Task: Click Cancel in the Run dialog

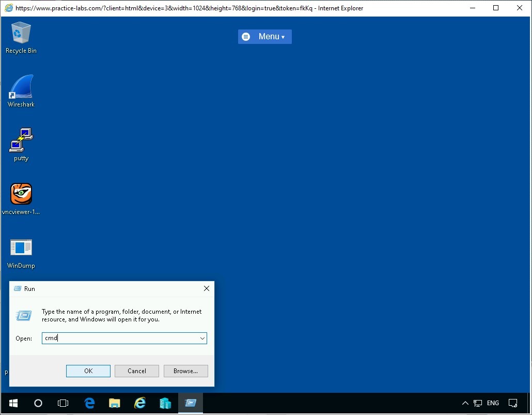Action: click(137, 371)
